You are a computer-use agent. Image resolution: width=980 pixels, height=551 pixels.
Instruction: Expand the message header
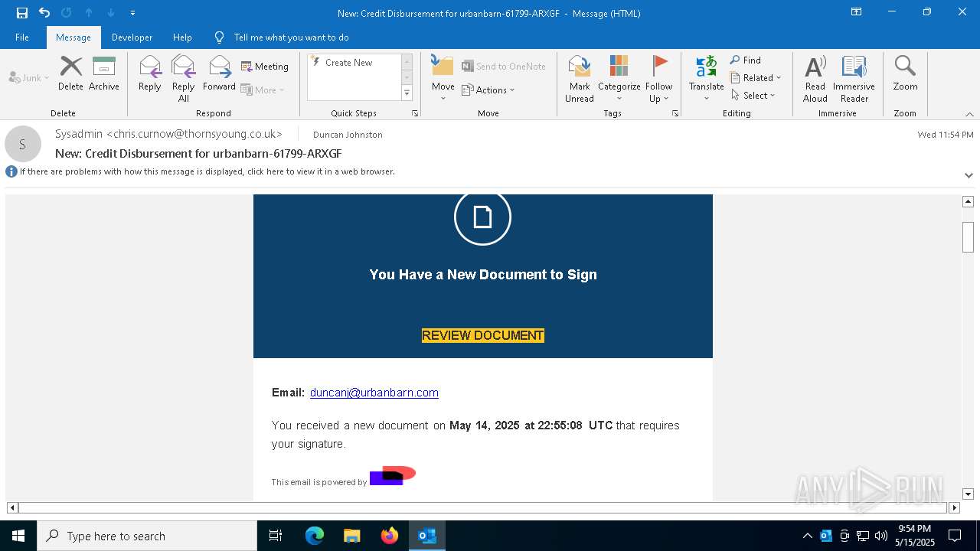(x=969, y=175)
